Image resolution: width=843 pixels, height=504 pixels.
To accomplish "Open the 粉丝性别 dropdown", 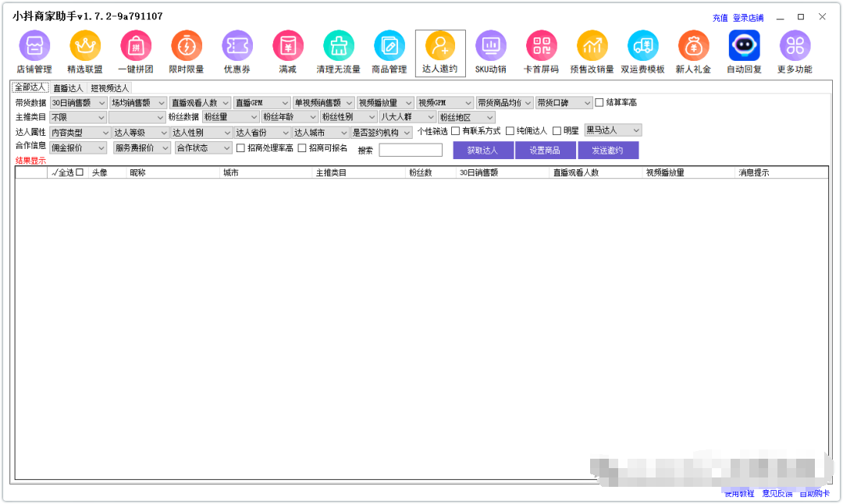I will coord(349,117).
